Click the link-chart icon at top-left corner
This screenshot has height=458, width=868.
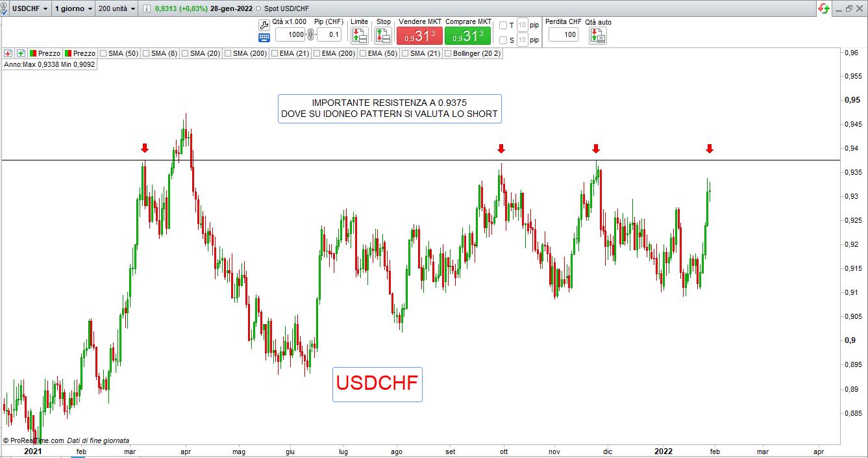click(5, 8)
